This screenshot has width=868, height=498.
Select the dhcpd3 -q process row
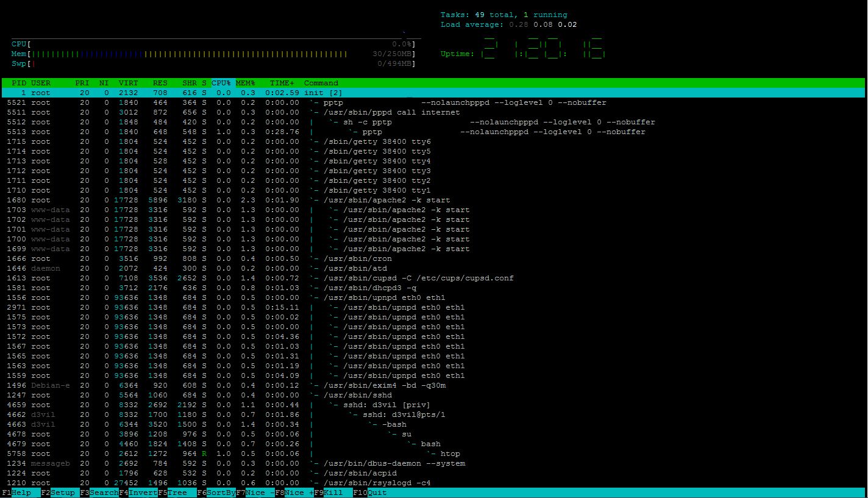[433, 288]
